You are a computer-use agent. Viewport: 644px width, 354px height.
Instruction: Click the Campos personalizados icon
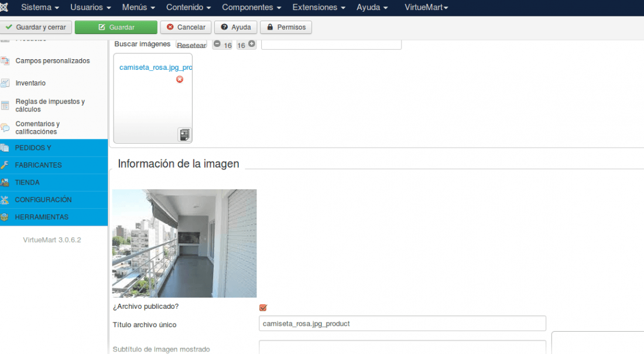point(5,61)
